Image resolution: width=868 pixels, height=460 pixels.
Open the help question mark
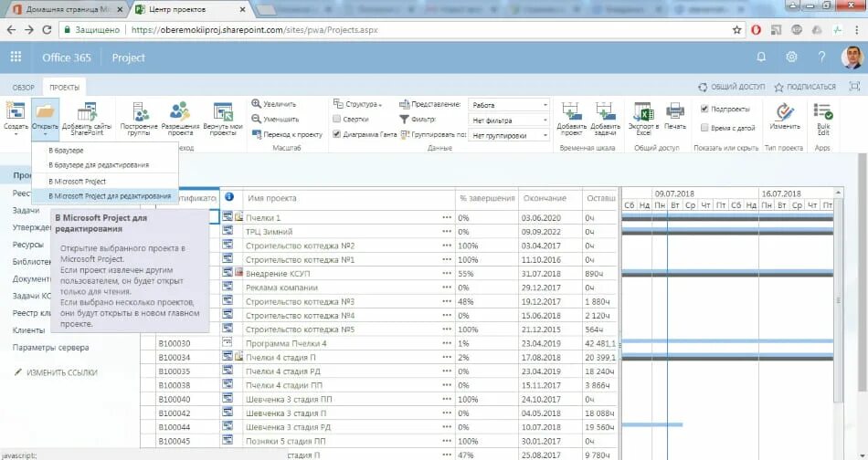tap(821, 57)
